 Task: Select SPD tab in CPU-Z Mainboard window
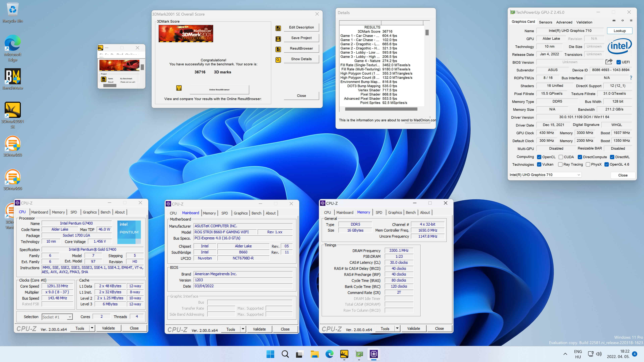[x=225, y=213]
